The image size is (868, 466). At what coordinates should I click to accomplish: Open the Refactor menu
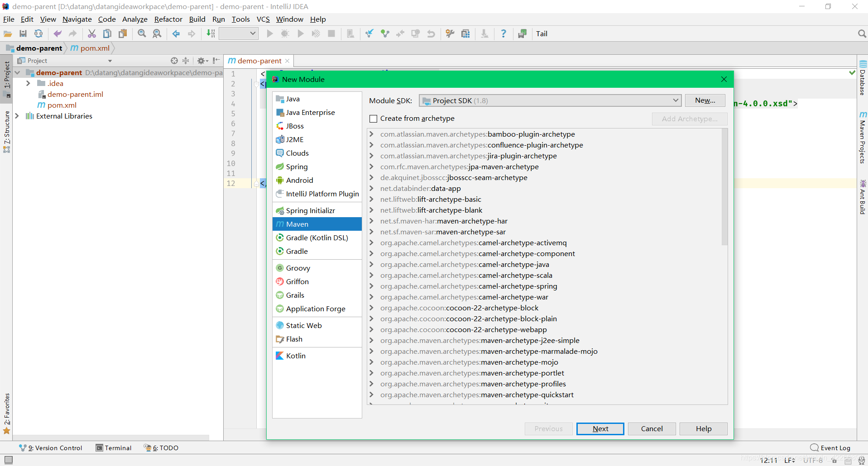(x=168, y=19)
